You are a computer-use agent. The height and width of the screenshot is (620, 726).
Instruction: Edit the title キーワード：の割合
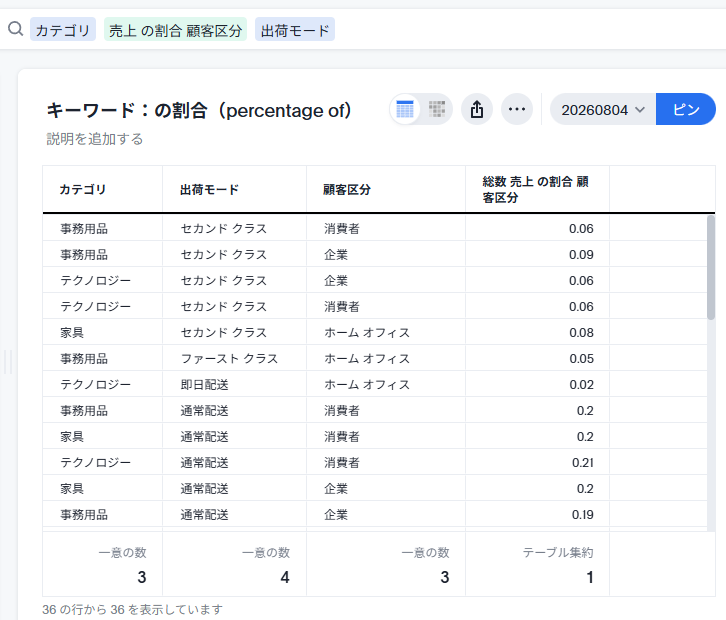(x=199, y=111)
